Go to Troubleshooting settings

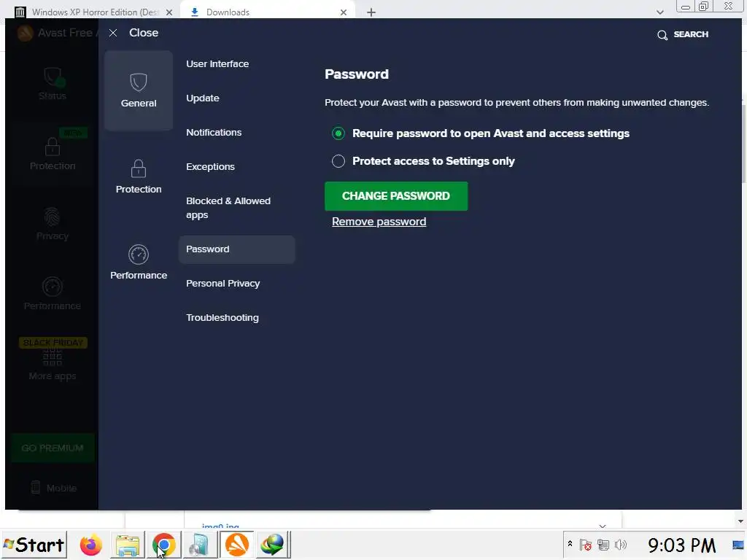222,318
